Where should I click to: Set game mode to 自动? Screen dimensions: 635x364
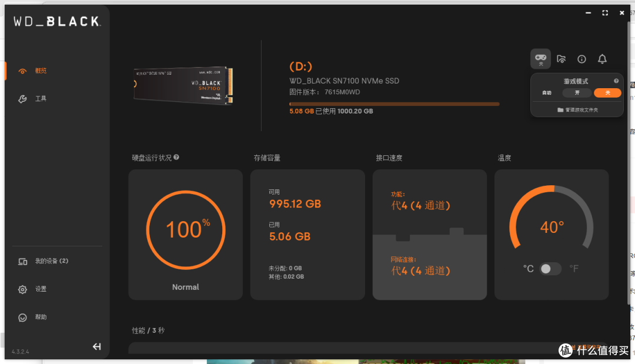547,93
